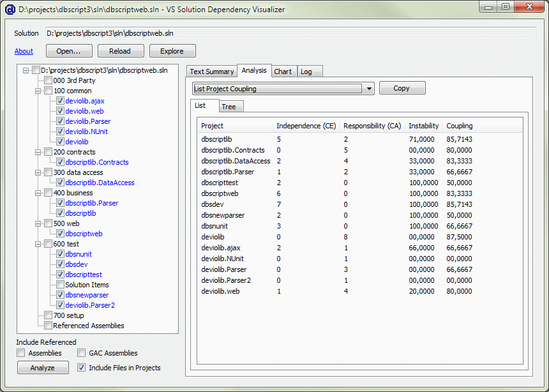This screenshot has height=392, width=549.
Task: Open the About link
Action: click(24, 51)
